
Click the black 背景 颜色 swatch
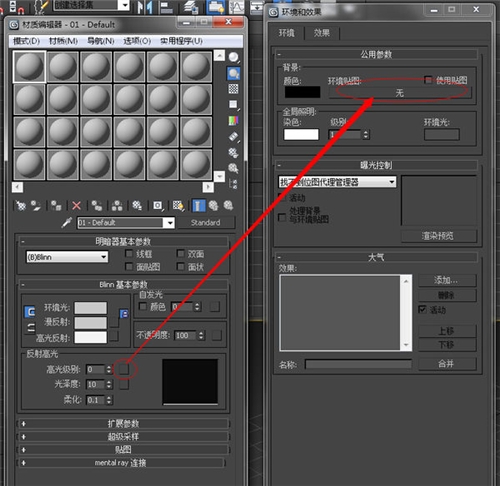[302, 92]
